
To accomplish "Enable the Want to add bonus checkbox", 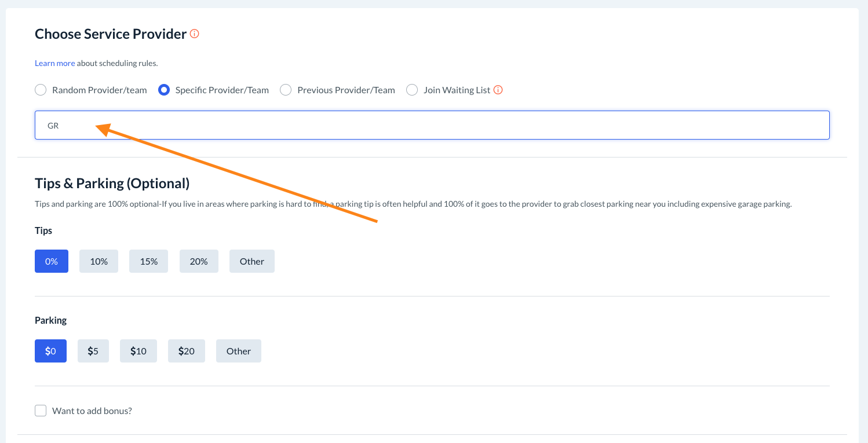I will [41, 411].
